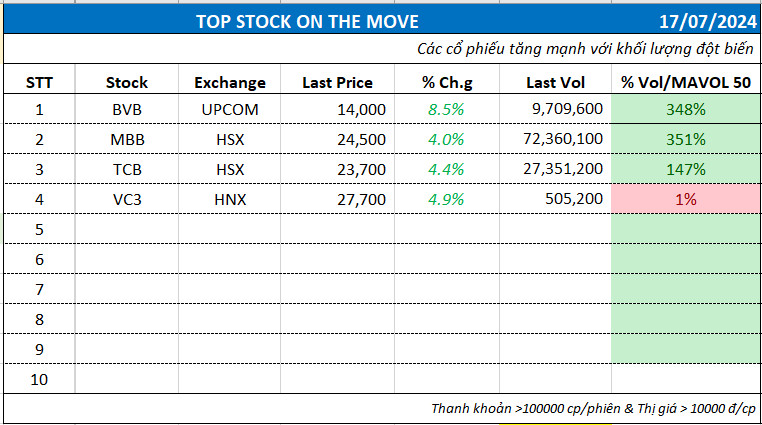The height and width of the screenshot is (425, 762).
Task: Select the % Ch.g column header
Action: point(444,82)
